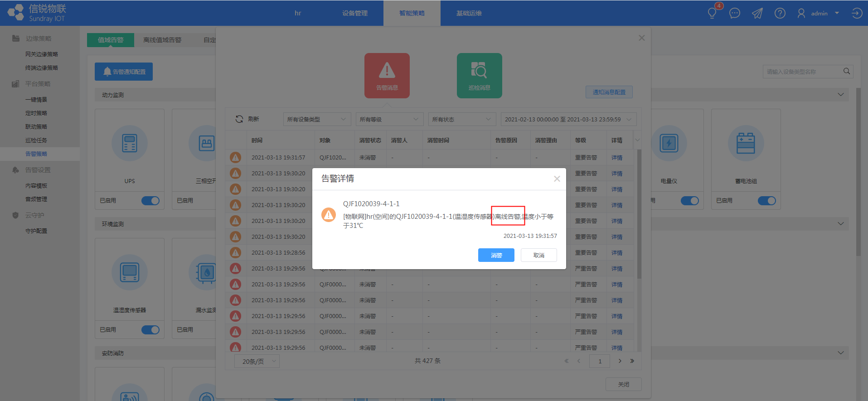This screenshot has height=401, width=868.
Task: Click the logout arrow icon
Action: [x=857, y=13]
